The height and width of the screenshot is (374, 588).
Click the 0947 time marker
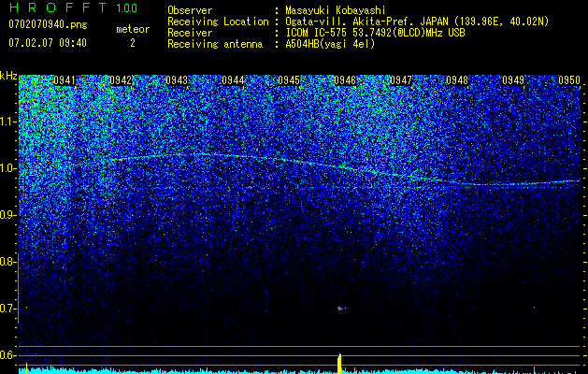pyautogui.click(x=401, y=80)
